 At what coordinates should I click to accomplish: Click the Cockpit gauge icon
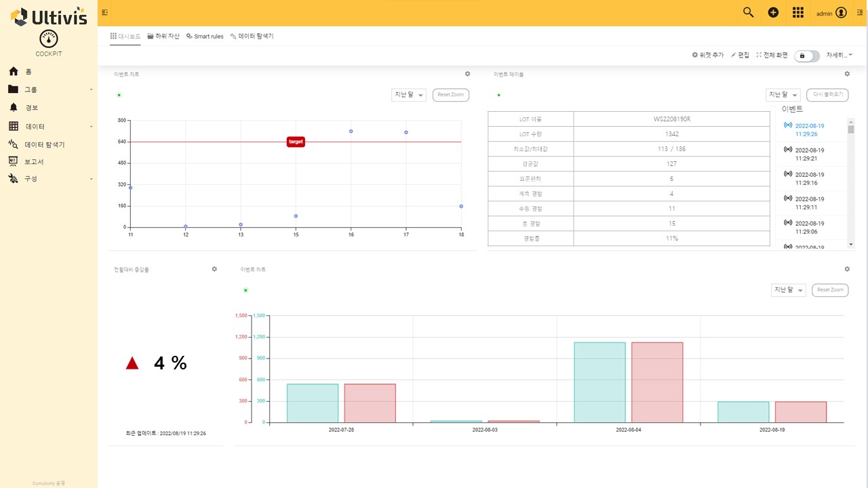tap(49, 39)
